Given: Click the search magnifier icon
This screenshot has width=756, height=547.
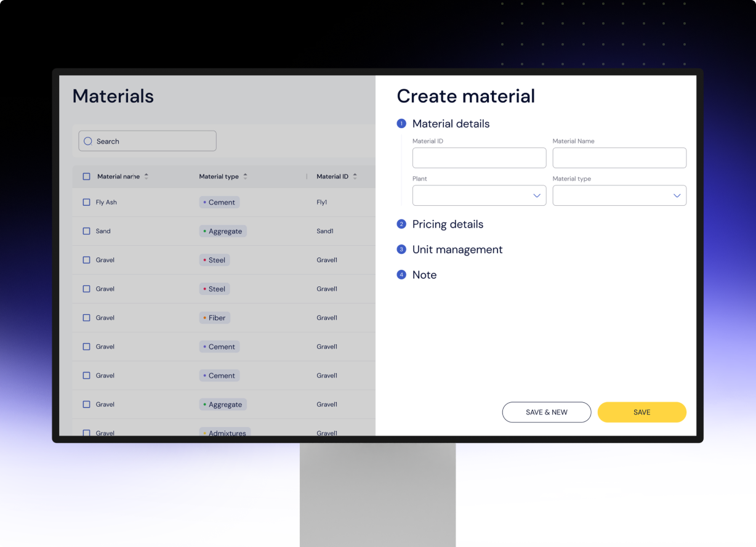Looking at the screenshot, I should [x=87, y=141].
